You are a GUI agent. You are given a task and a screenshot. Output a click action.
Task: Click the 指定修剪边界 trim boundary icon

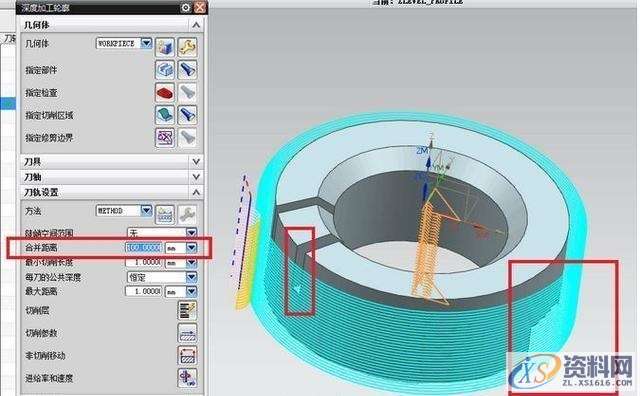coord(165,138)
